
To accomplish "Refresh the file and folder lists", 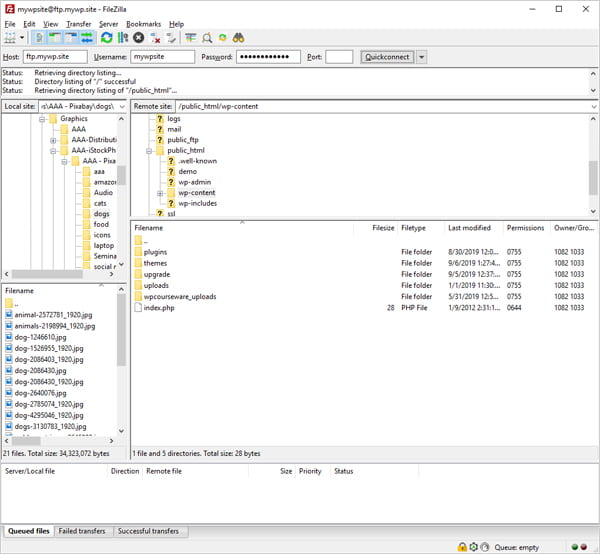I will tap(106, 37).
